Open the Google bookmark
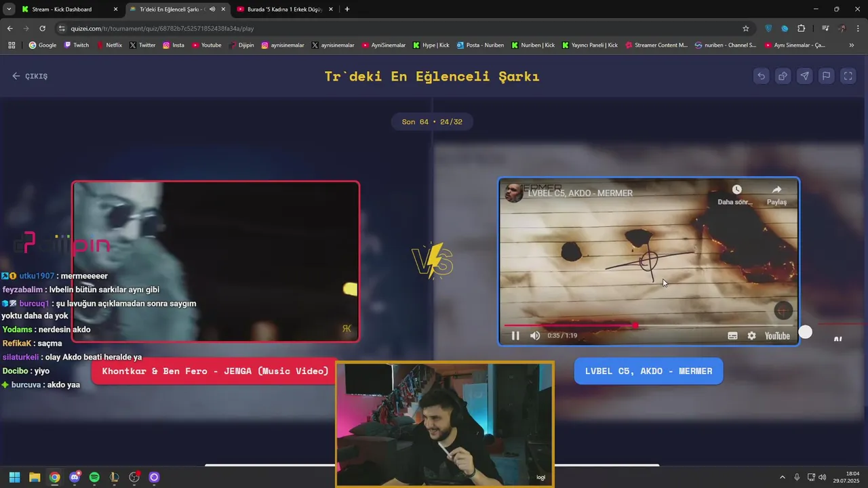The image size is (868, 488). pos(42,45)
